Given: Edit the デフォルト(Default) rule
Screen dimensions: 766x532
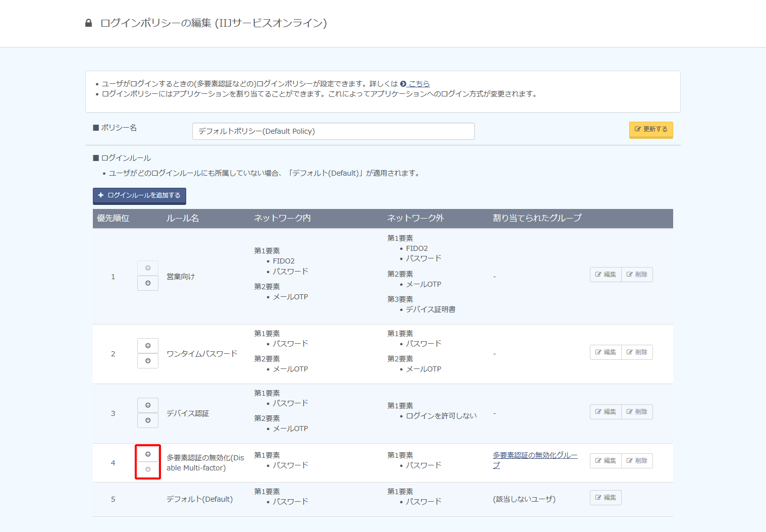Looking at the screenshot, I should tap(606, 498).
